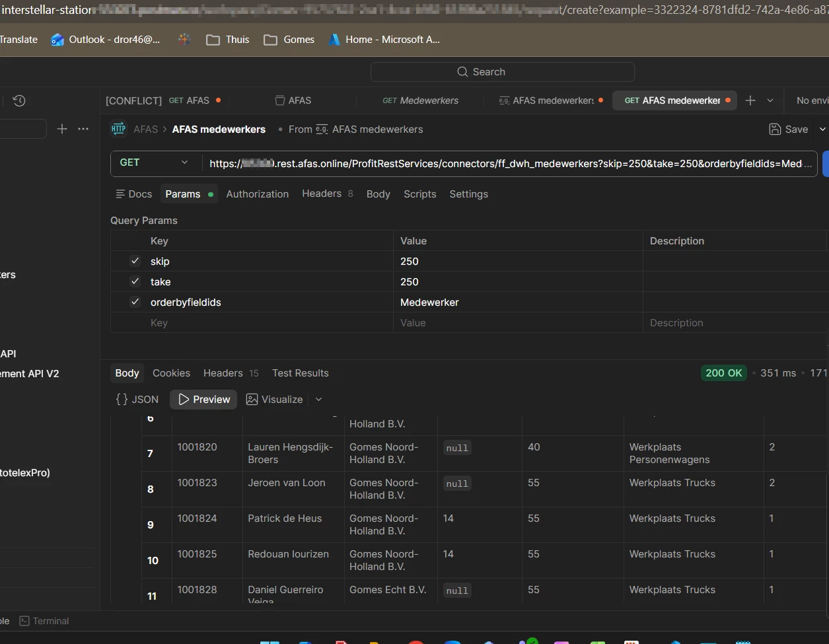The width and height of the screenshot is (829, 644).
Task: Click the Preview button
Action: (203, 400)
